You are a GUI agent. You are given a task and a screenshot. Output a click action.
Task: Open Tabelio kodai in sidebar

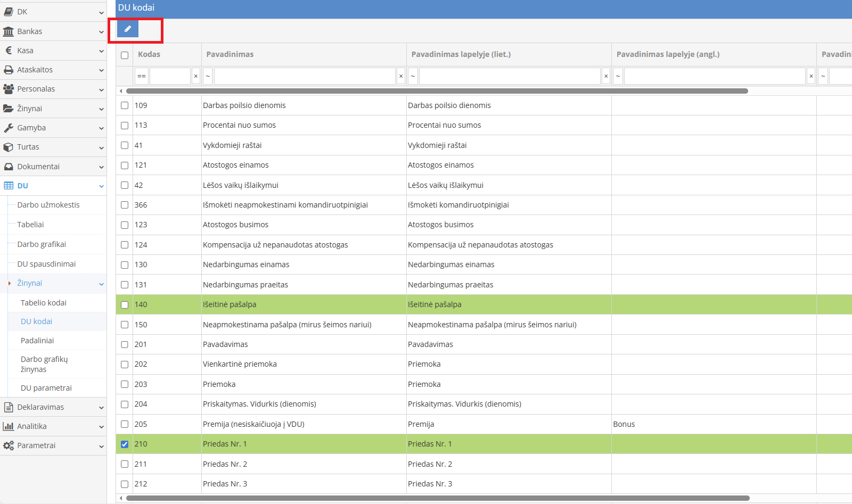click(44, 303)
